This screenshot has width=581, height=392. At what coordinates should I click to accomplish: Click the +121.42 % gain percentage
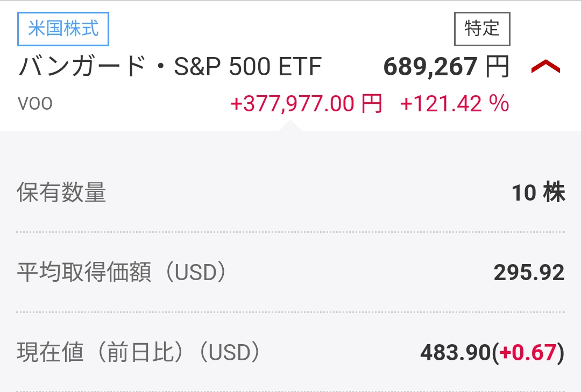(x=455, y=103)
